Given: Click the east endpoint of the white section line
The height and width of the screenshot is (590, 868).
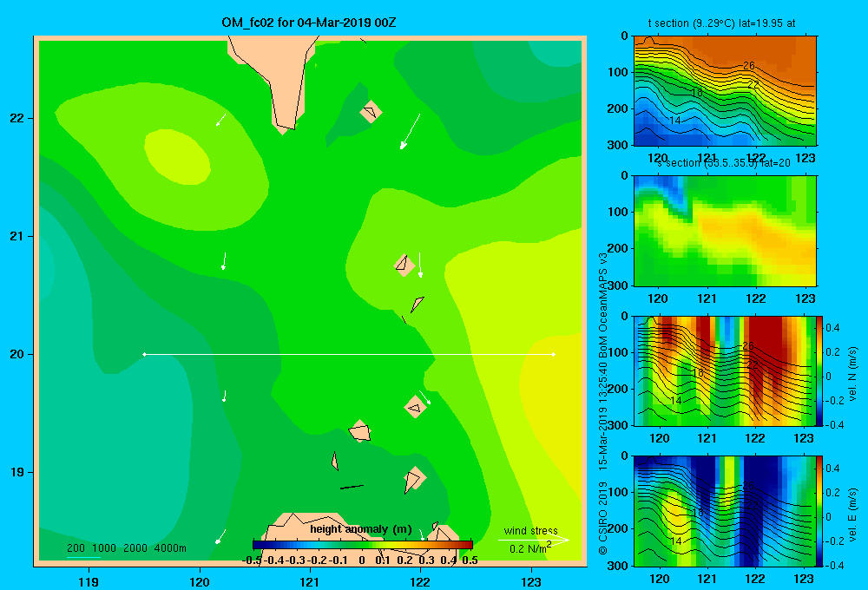Looking at the screenshot, I should 554,354.
